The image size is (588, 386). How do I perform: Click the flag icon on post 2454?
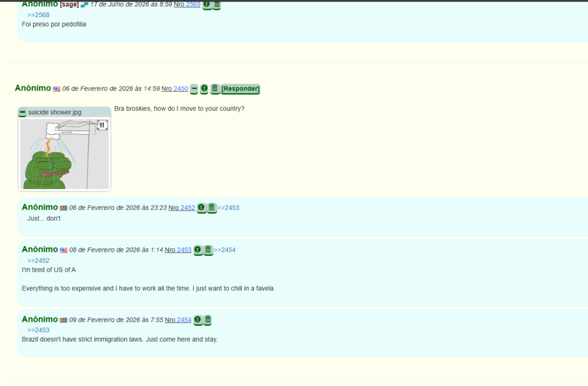tap(64, 320)
